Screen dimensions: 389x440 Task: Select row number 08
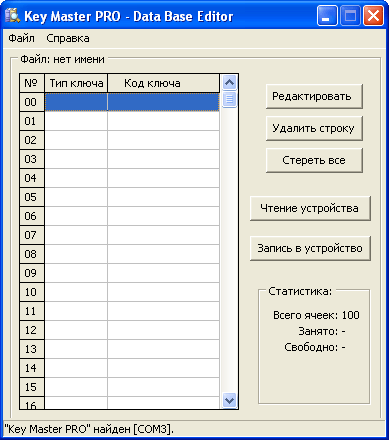click(32, 254)
